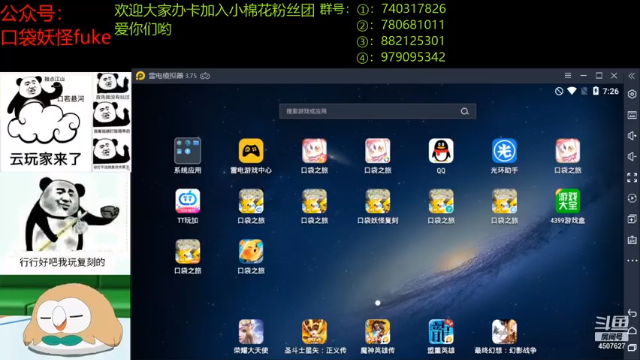The image size is (640, 360).
Task: Launch 雷电游戏中心 app
Action: point(251,151)
